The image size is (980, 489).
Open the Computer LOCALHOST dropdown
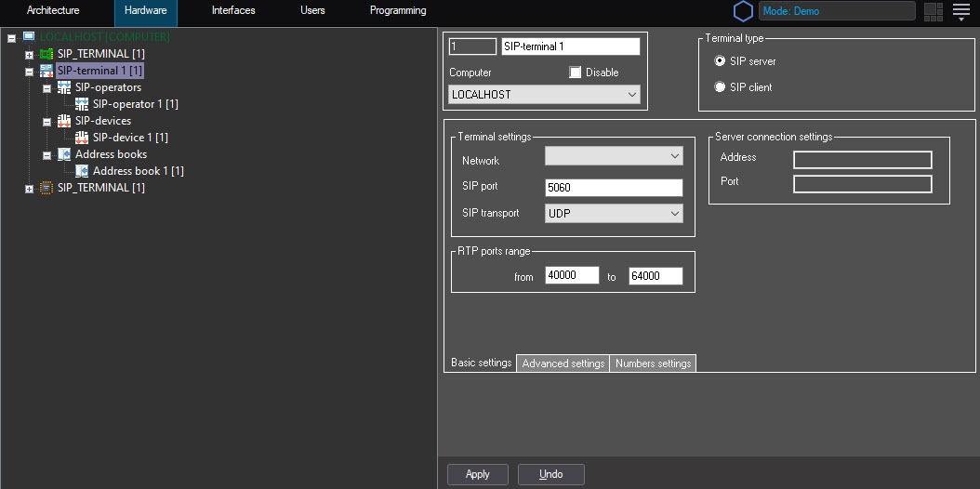tap(544, 95)
